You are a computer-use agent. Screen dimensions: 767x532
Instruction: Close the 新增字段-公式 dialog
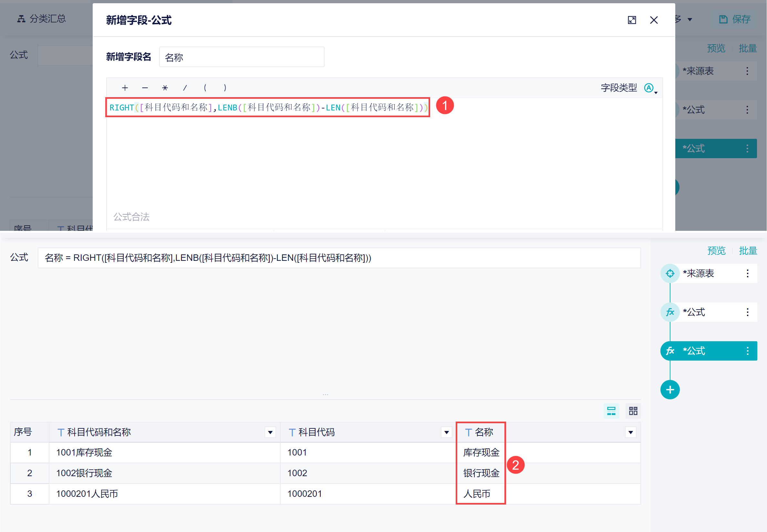tap(654, 20)
